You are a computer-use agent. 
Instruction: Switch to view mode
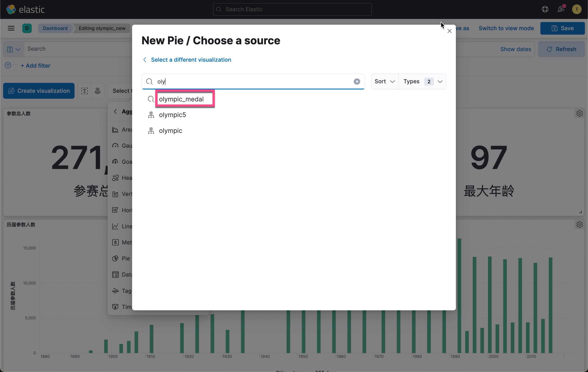[x=506, y=28]
